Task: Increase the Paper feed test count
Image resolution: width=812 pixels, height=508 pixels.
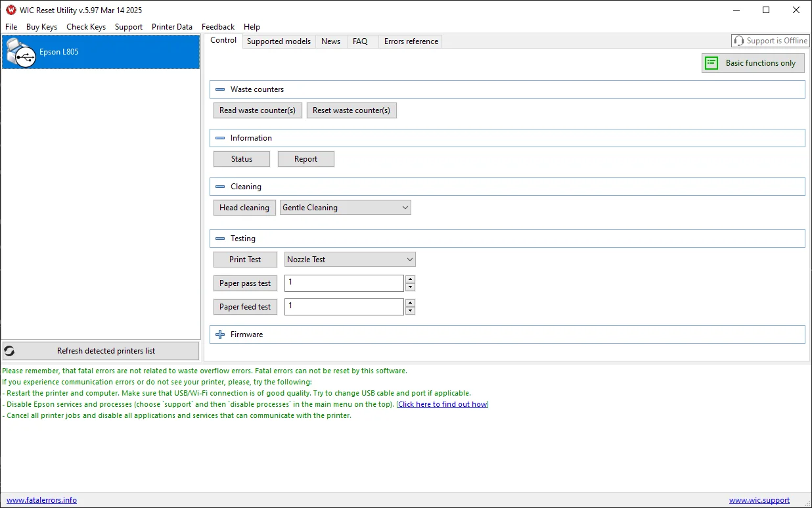Action: pyautogui.click(x=411, y=303)
